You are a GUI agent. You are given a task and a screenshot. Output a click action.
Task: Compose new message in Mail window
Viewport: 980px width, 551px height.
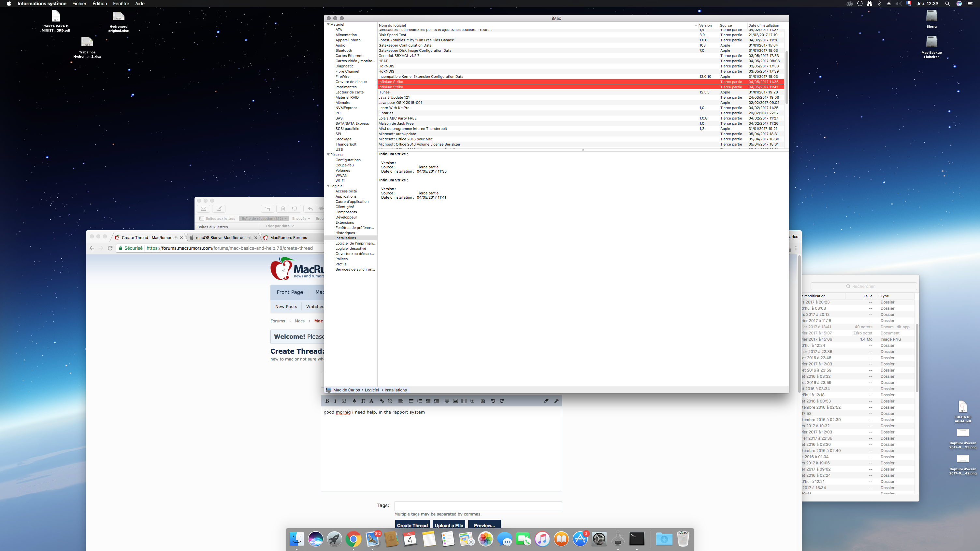tap(219, 209)
